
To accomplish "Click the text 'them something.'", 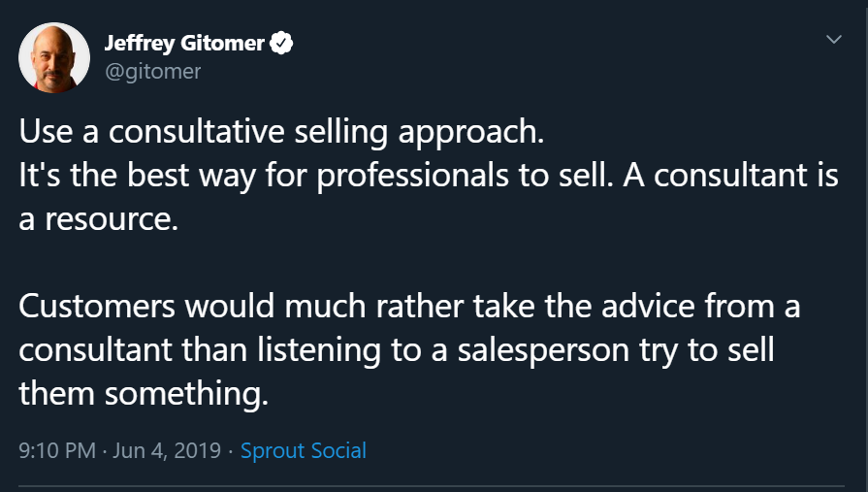I will click(x=144, y=394).
